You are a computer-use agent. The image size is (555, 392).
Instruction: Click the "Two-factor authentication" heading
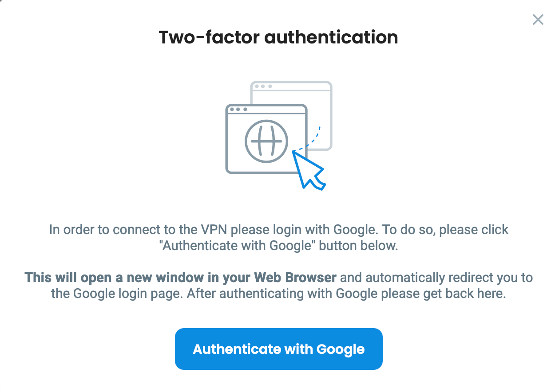(x=278, y=37)
